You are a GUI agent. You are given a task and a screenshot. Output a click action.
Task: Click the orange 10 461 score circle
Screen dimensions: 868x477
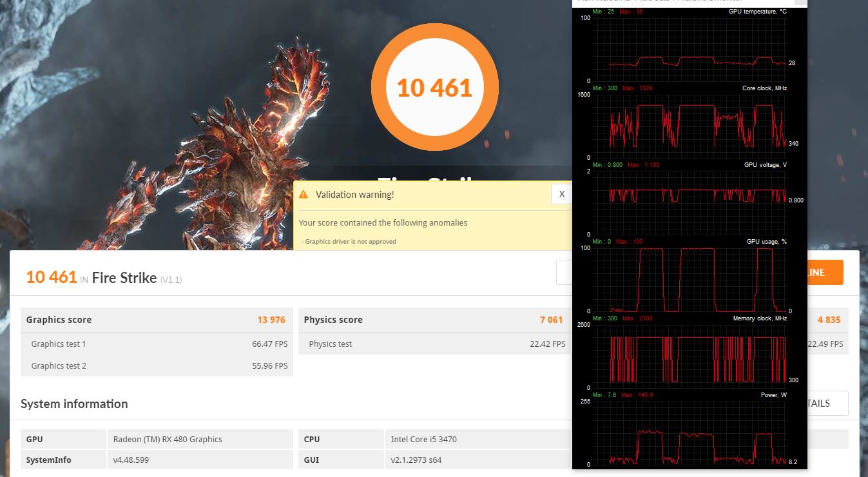(435, 88)
